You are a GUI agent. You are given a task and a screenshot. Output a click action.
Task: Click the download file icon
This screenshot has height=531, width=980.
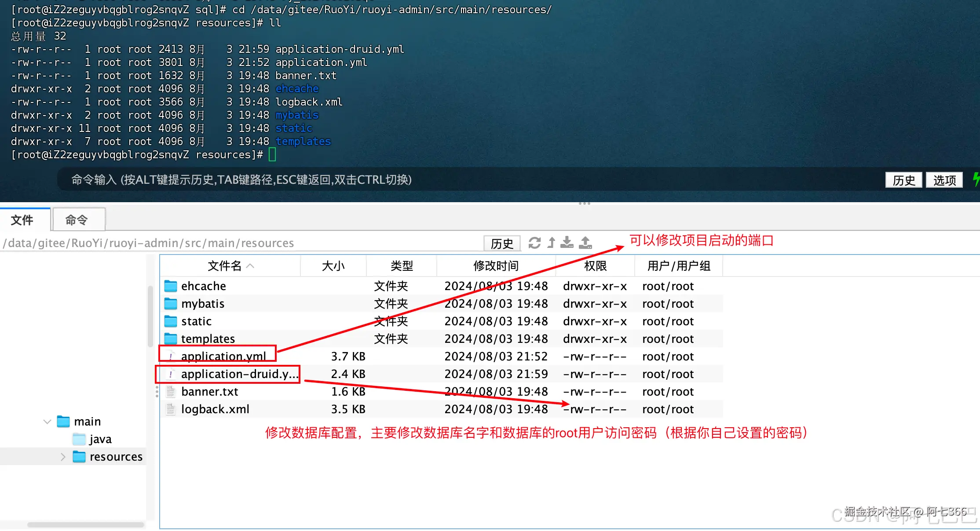tap(567, 243)
